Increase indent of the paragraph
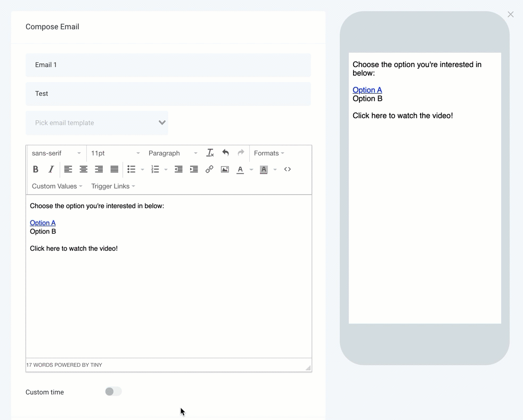This screenshot has width=523, height=420. [x=194, y=169]
